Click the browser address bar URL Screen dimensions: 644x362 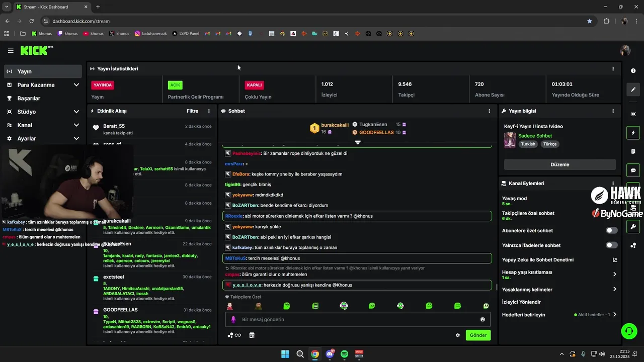[x=81, y=21]
